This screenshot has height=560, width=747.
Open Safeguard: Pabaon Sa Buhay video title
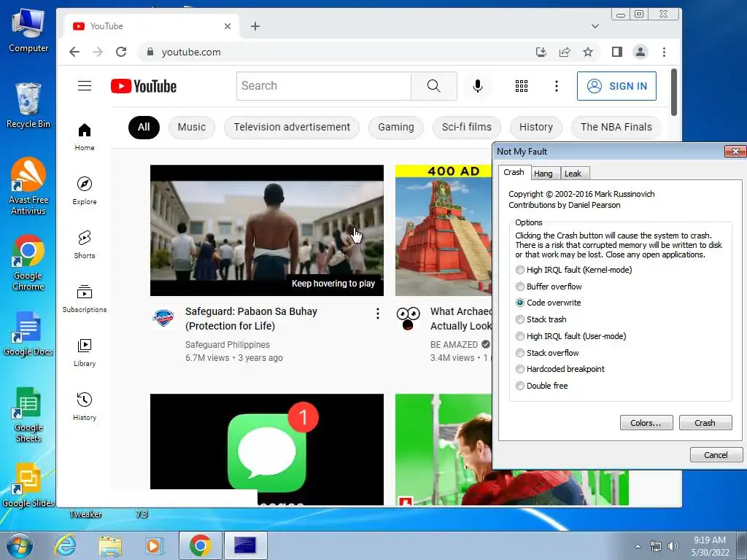click(x=251, y=319)
